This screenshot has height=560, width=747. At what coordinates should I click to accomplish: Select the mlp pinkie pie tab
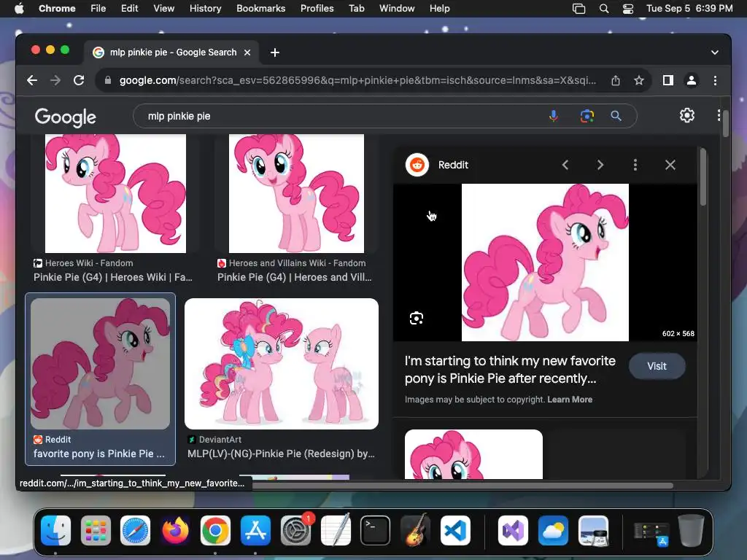tap(172, 52)
